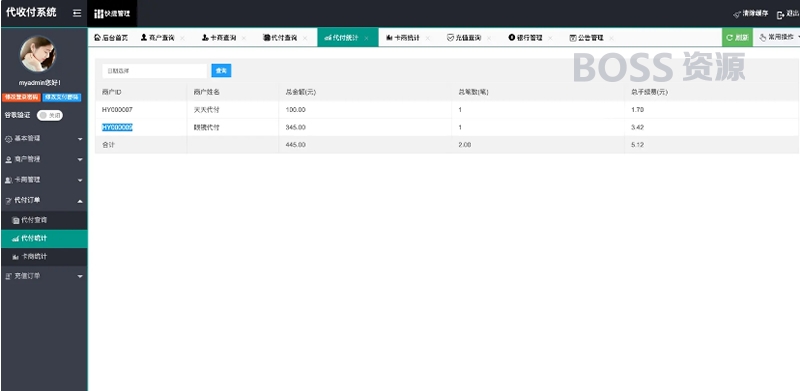Switch to the 卡商查询 tab

[x=219, y=38]
